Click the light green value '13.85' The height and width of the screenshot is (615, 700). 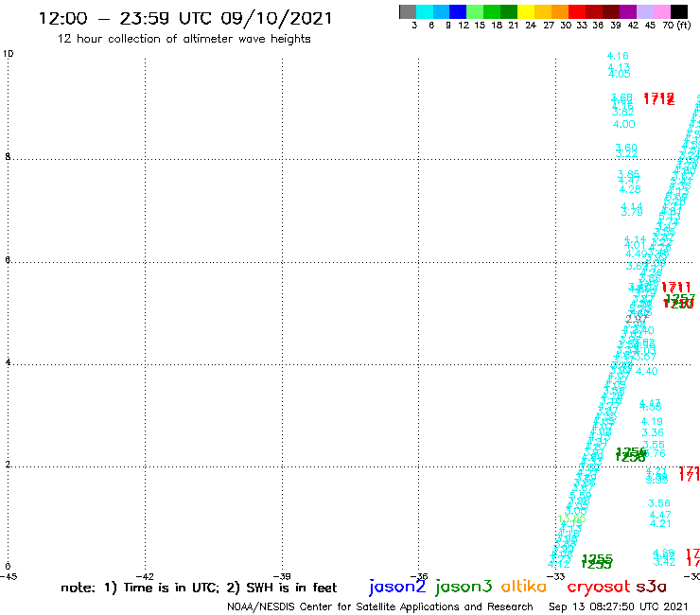(571, 518)
